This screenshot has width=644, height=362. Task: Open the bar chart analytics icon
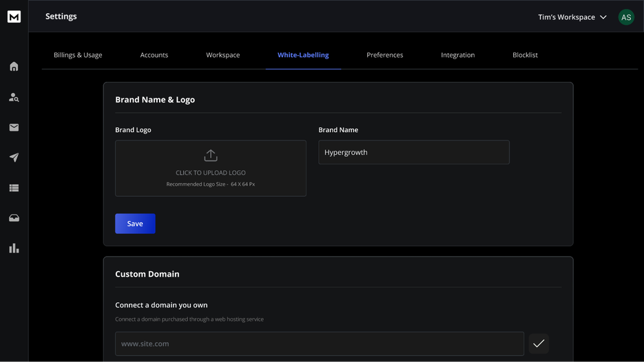coord(14,248)
